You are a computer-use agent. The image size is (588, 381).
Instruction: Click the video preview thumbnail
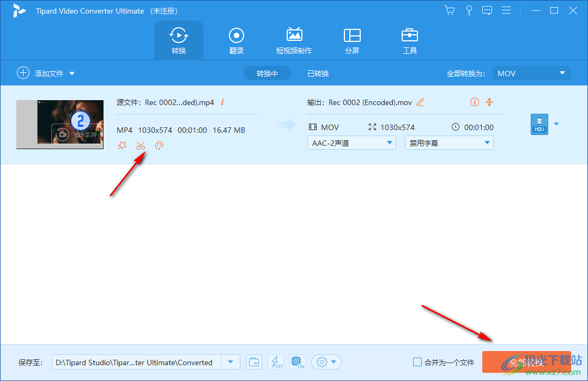(x=59, y=124)
